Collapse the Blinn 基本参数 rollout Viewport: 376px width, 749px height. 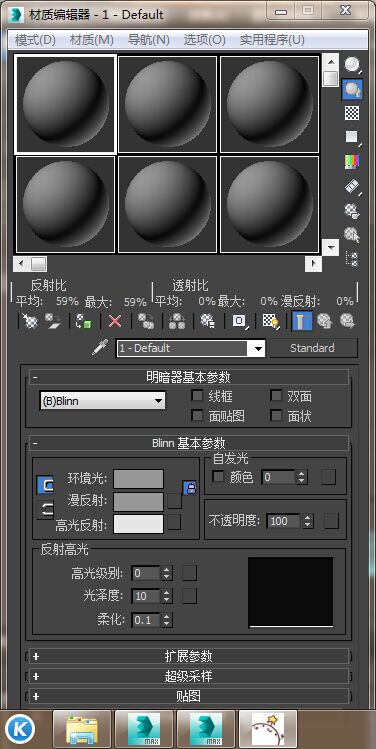point(189,443)
